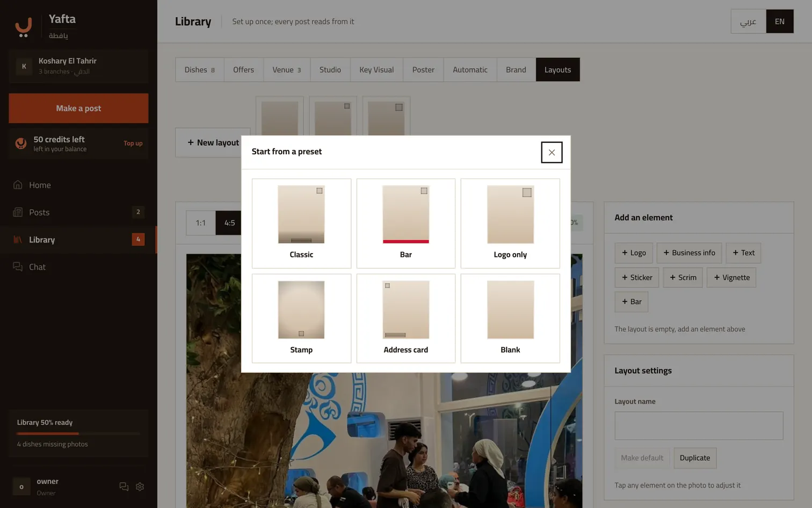Click the credits coin icon

[21, 144]
